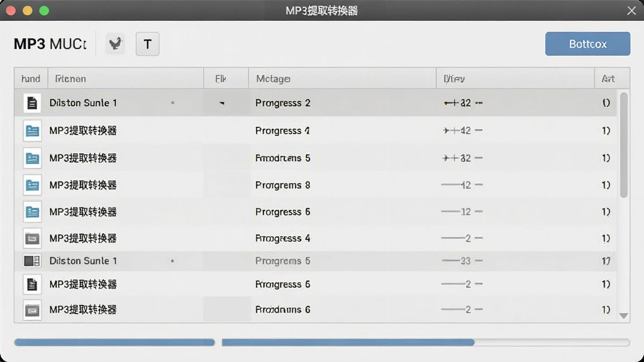Click the green zoom traffic-light button
Viewport: 644px width, 362px height.
click(44, 10)
